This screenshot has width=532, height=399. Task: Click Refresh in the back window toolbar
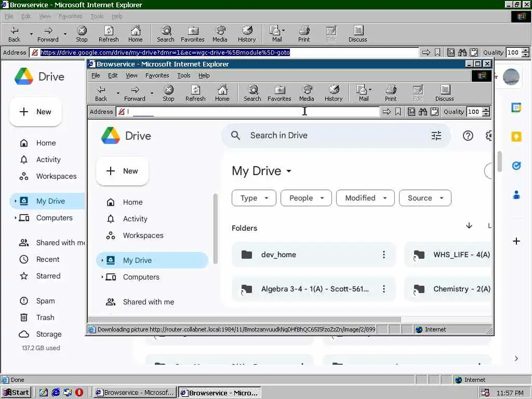tap(109, 34)
